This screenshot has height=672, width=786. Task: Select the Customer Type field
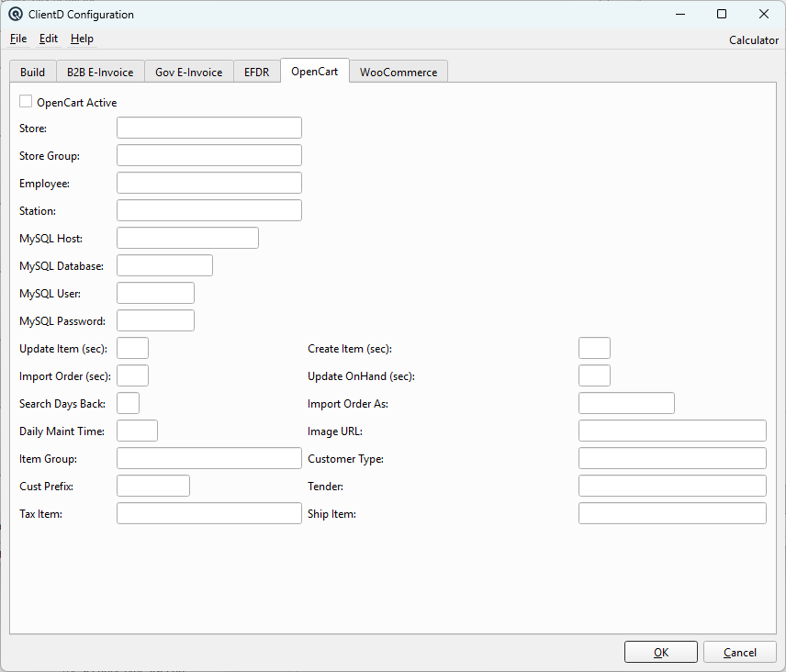tap(672, 458)
